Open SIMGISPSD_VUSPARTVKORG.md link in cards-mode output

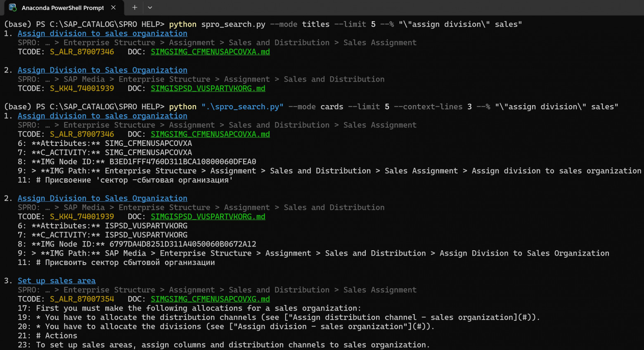coord(208,216)
